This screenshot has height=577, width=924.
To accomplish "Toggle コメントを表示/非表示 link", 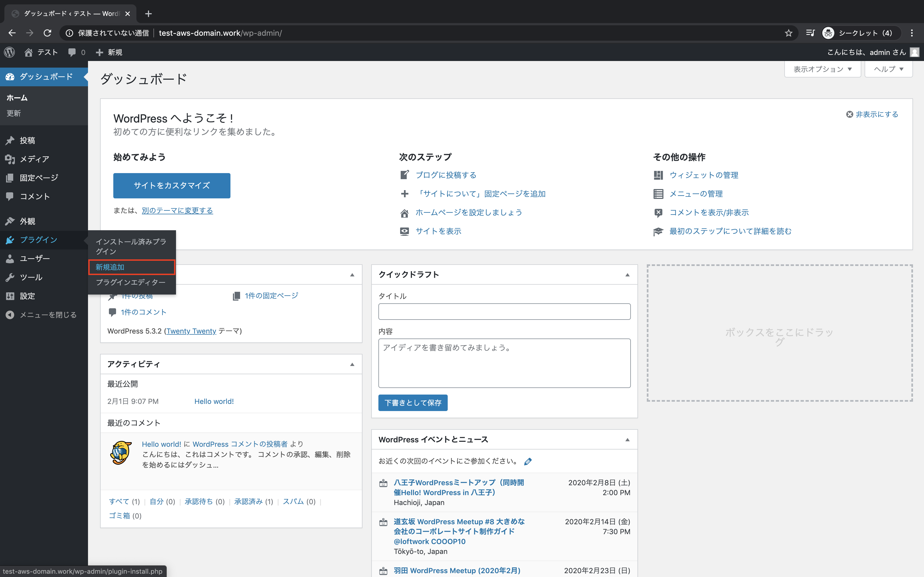I will tap(709, 213).
